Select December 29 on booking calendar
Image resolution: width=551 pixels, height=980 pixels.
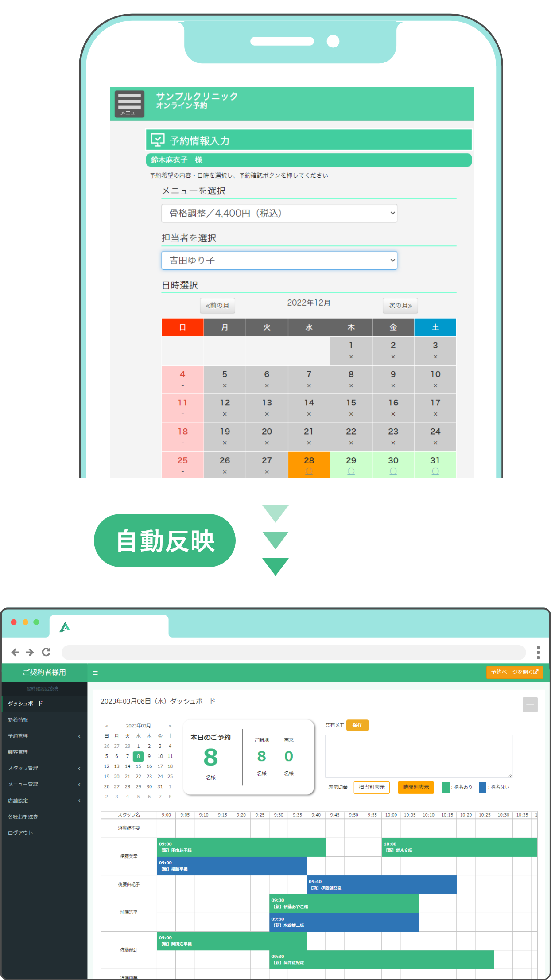[351, 465]
